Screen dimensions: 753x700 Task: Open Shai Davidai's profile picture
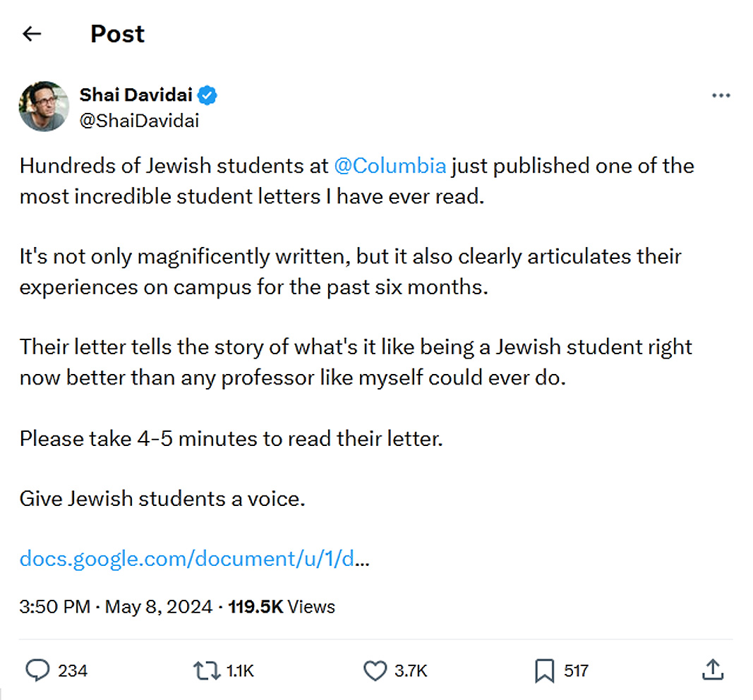click(44, 107)
